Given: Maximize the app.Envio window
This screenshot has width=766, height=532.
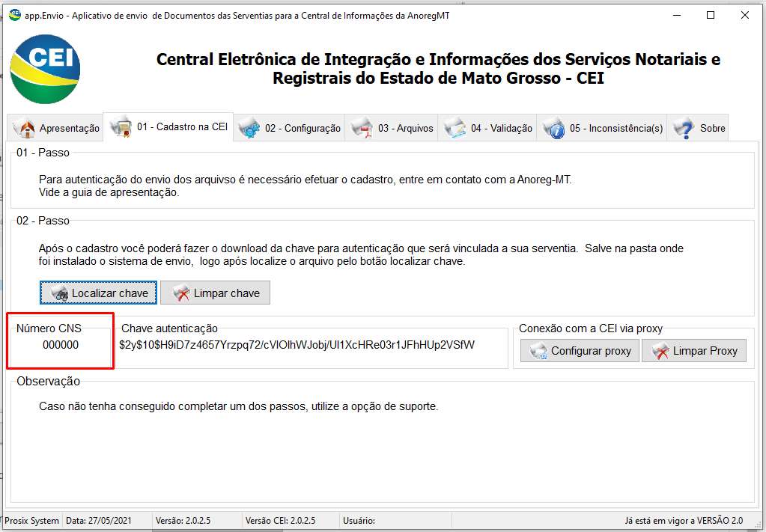Looking at the screenshot, I should coord(711,15).
